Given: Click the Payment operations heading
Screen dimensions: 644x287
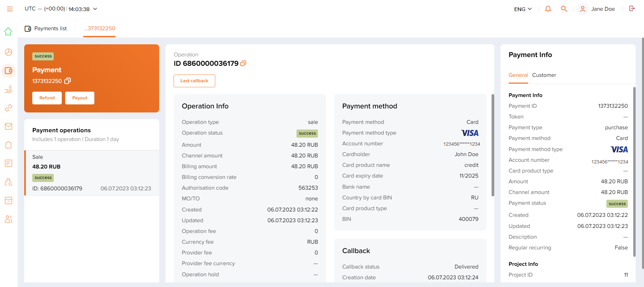Looking at the screenshot, I should 61,130.
